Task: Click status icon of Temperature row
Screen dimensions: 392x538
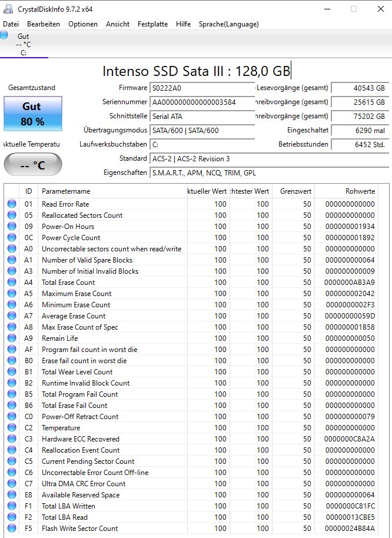Action: point(12,427)
